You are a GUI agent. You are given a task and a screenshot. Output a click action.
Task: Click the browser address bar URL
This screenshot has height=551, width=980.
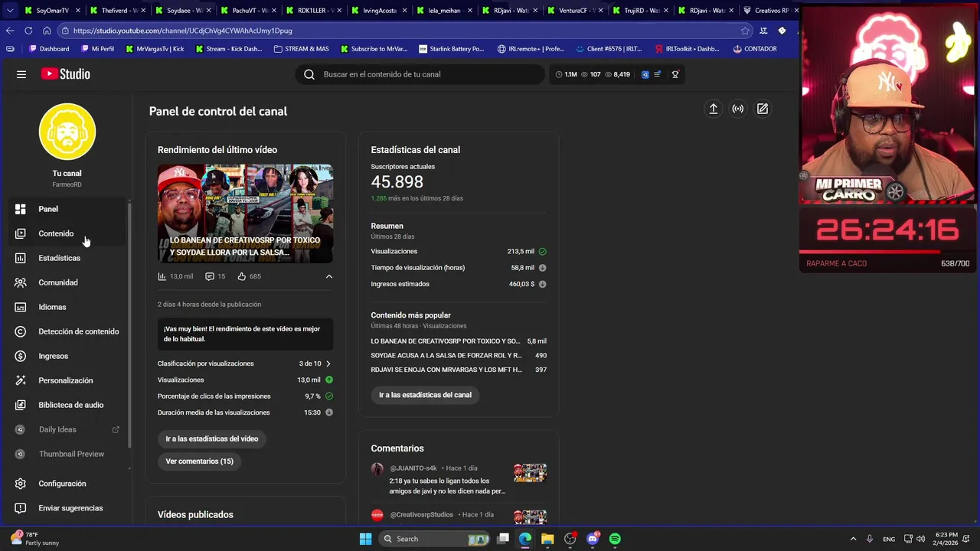point(183,31)
